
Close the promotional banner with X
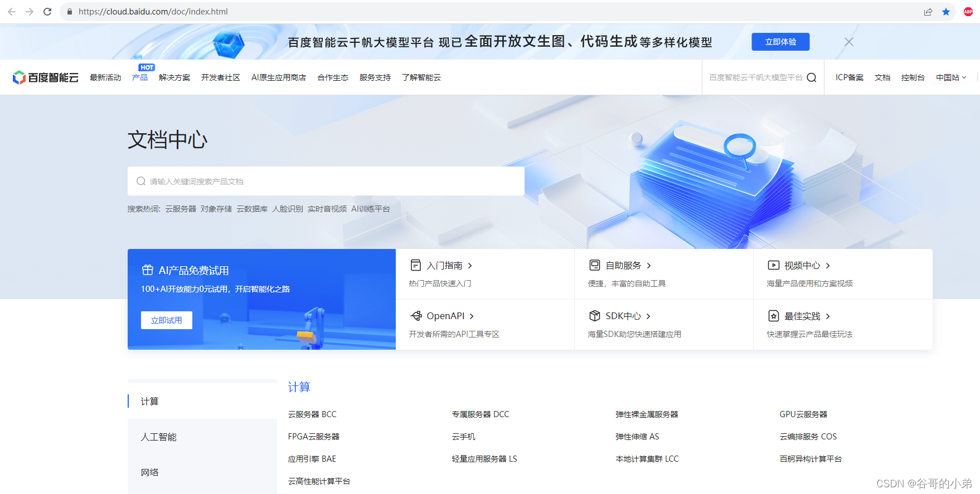click(x=848, y=42)
